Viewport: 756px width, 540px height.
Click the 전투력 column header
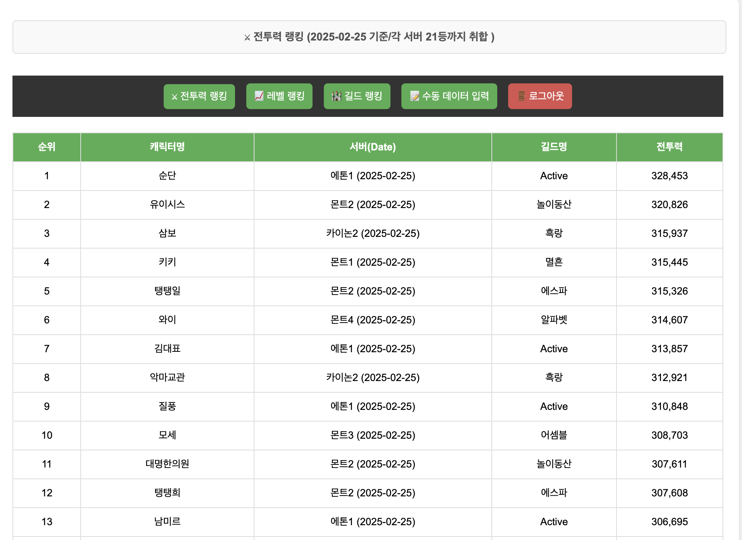[669, 147]
